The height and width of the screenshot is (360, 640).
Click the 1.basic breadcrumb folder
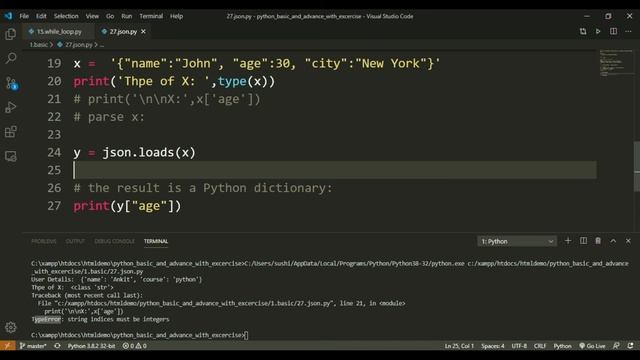(39, 45)
